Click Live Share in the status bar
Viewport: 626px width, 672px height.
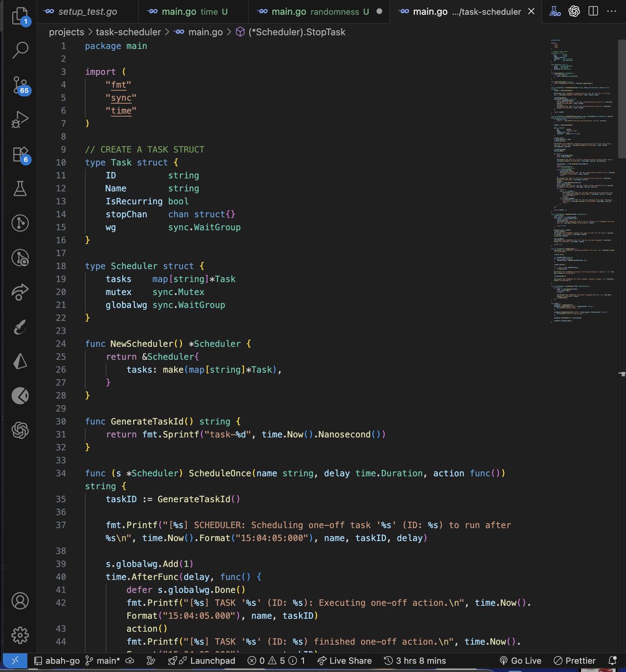click(344, 661)
